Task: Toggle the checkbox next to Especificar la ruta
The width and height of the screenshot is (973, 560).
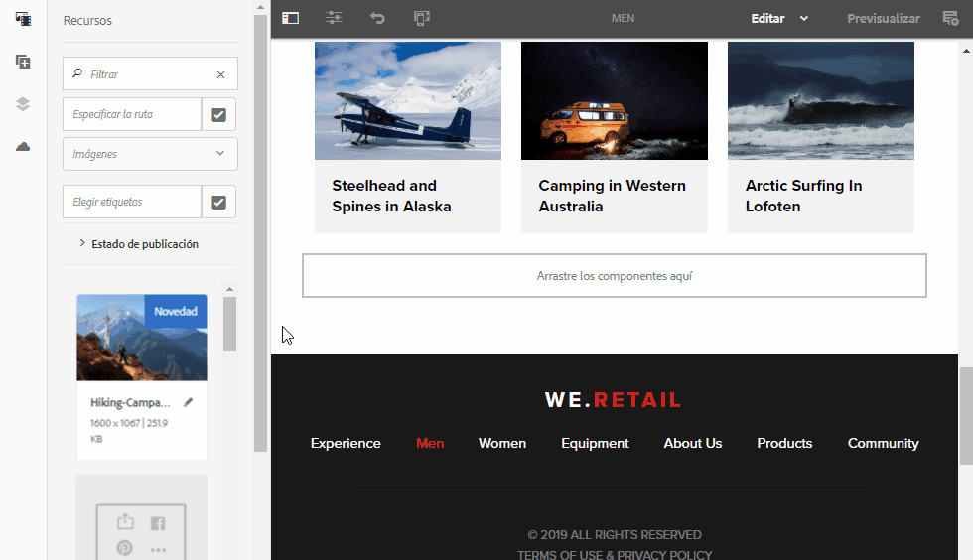Action: click(219, 115)
